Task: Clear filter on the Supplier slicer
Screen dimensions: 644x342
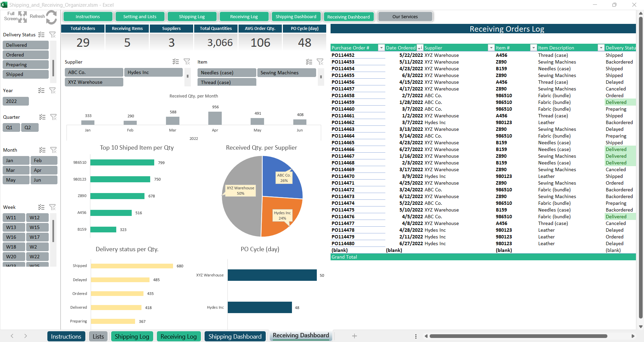Action: coord(187,62)
